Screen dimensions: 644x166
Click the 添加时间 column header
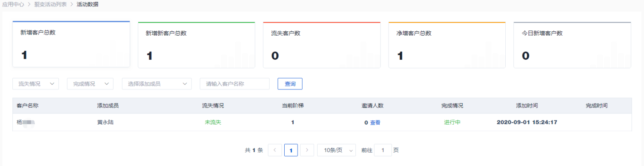527,106
